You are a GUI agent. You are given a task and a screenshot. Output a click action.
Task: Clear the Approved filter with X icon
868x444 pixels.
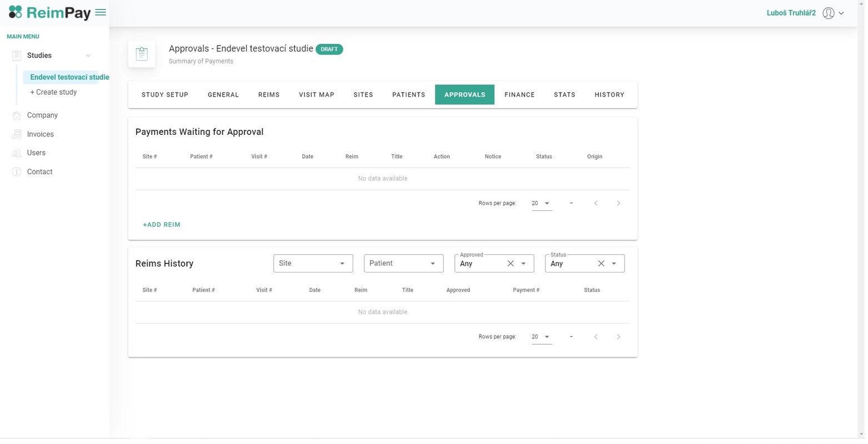[x=510, y=264]
